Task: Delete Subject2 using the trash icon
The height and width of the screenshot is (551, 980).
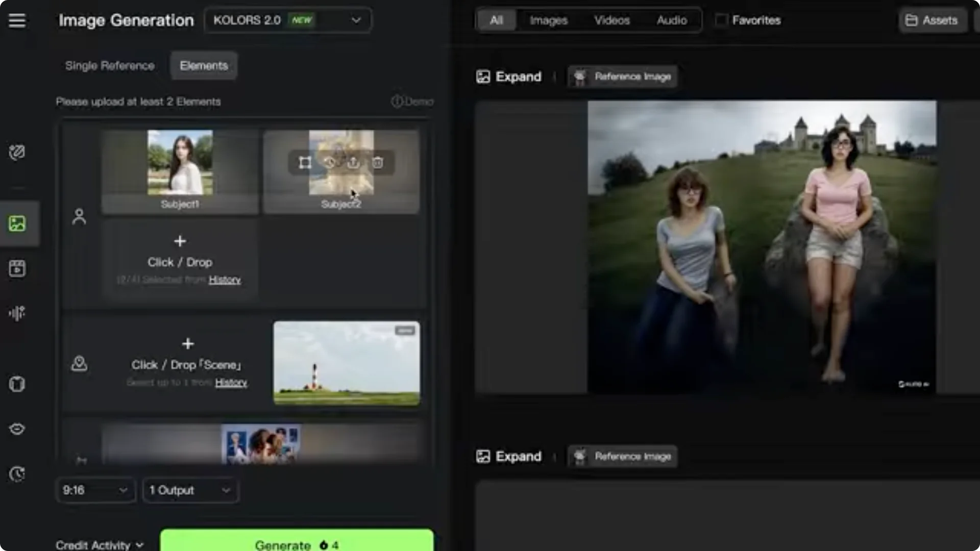Action: click(x=378, y=163)
